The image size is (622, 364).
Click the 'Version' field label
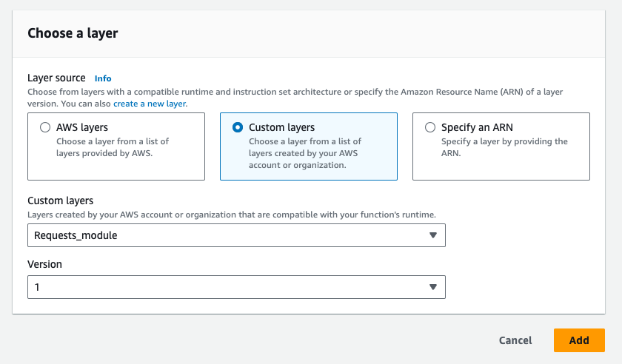click(44, 264)
